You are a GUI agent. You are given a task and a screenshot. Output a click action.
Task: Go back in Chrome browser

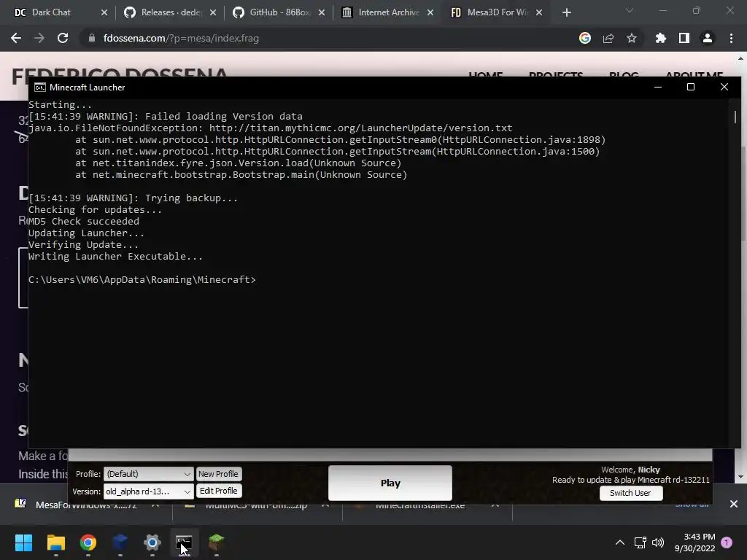(x=16, y=38)
